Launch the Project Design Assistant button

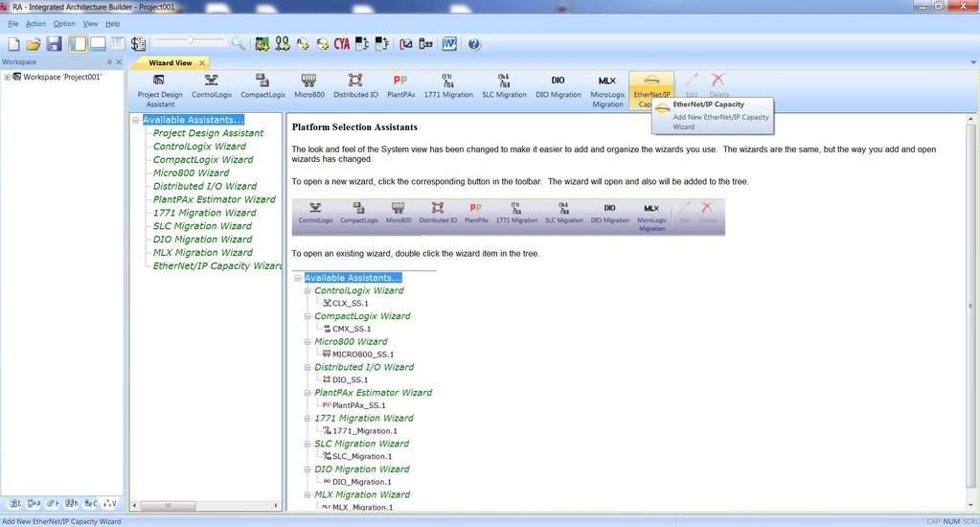coord(160,91)
